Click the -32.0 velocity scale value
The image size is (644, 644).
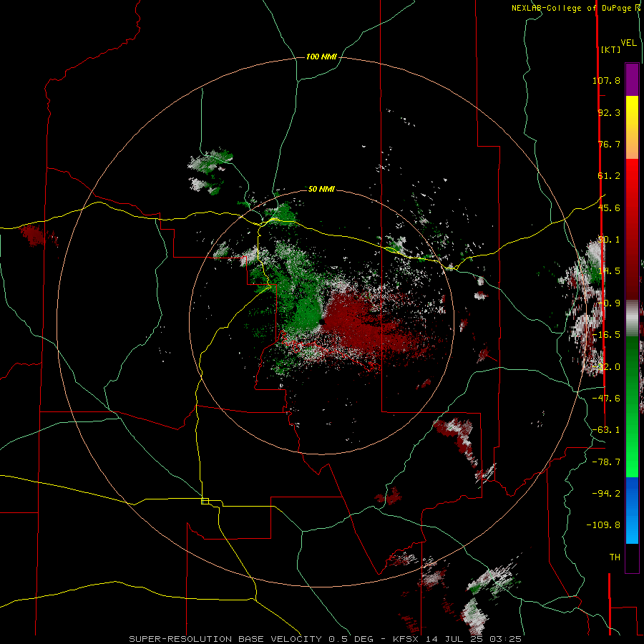(606, 367)
